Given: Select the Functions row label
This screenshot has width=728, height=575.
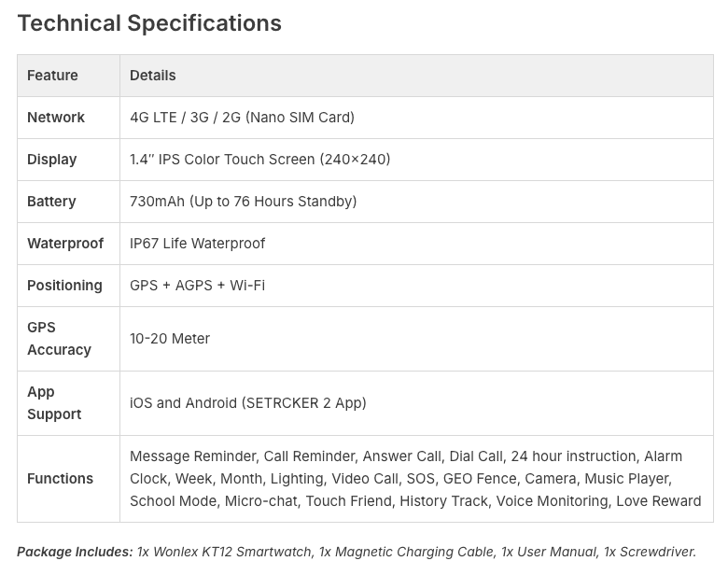Looking at the screenshot, I should click(x=60, y=479).
